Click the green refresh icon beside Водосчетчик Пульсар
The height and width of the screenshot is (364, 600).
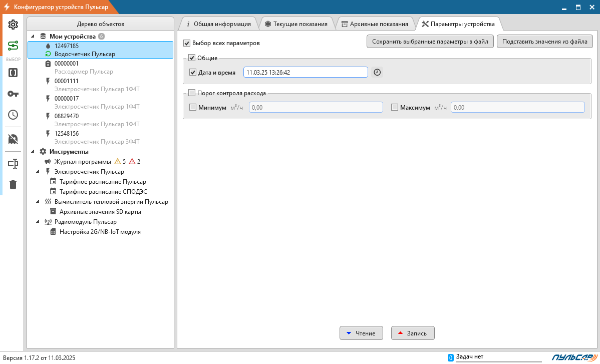coord(48,54)
